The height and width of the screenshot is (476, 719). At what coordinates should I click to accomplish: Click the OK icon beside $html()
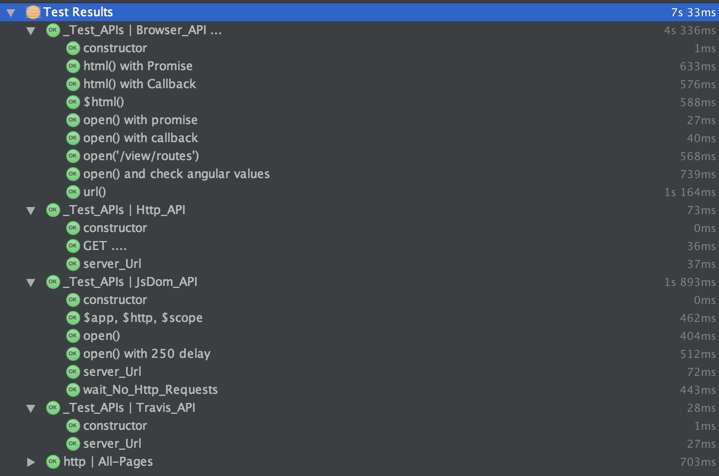pyautogui.click(x=72, y=102)
